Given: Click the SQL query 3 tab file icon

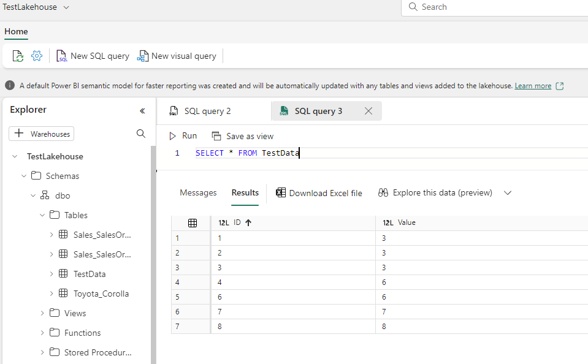Looking at the screenshot, I should click(x=284, y=111).
